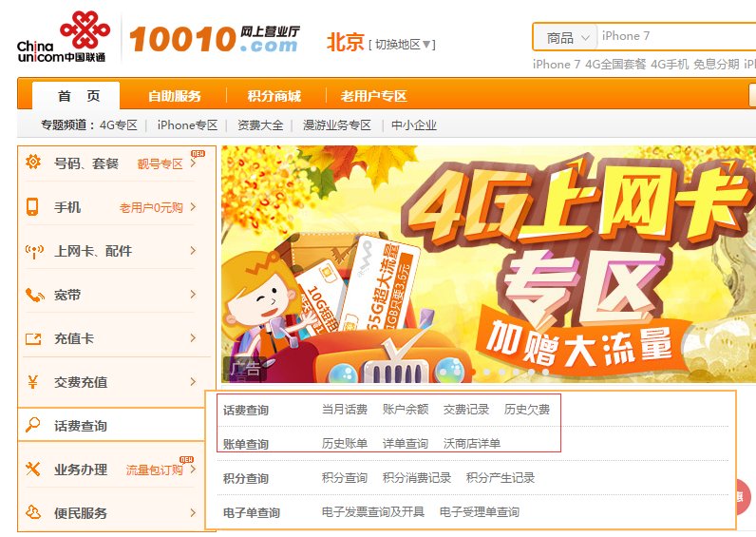Open the 中小企业 channel link
Screen dimensions: 756x537
(x=414, y=125)
